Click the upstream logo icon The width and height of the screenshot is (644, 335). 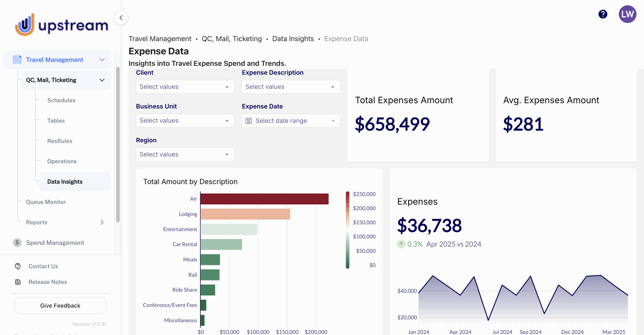click(x=25, y=25)
